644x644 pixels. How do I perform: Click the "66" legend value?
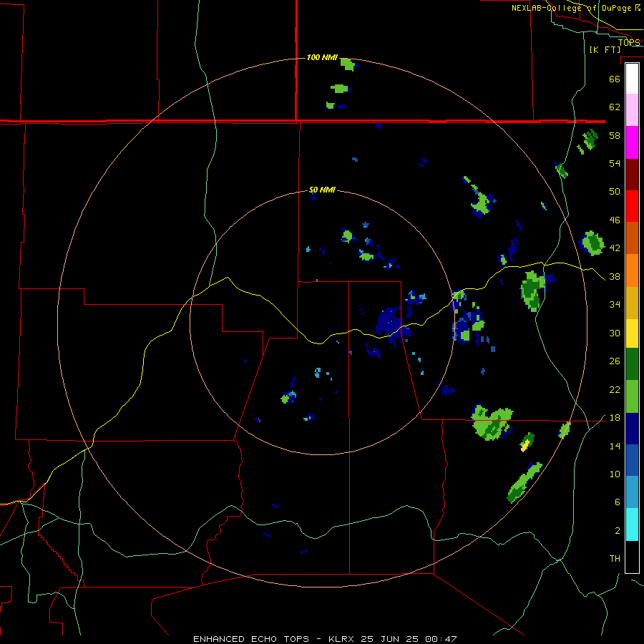[x=615, y=79]
